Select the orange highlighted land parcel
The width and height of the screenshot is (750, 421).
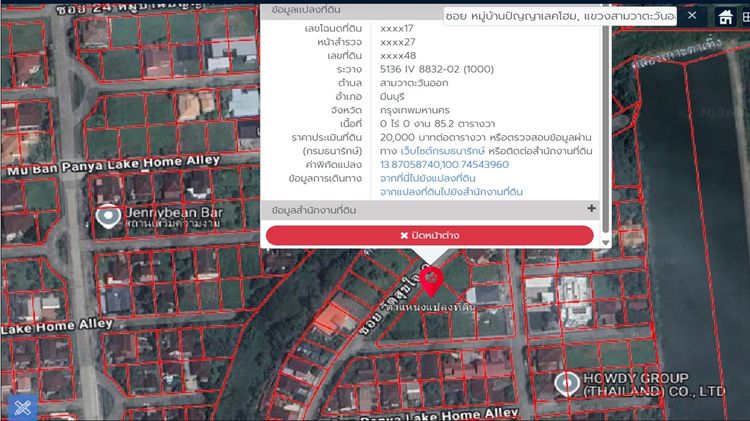pos(328,320)
